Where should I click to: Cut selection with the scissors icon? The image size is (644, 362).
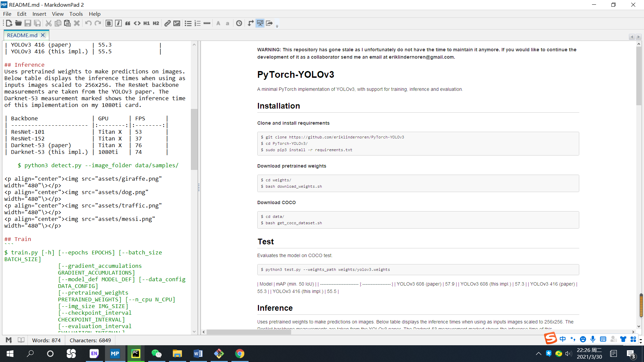[49, 23]
